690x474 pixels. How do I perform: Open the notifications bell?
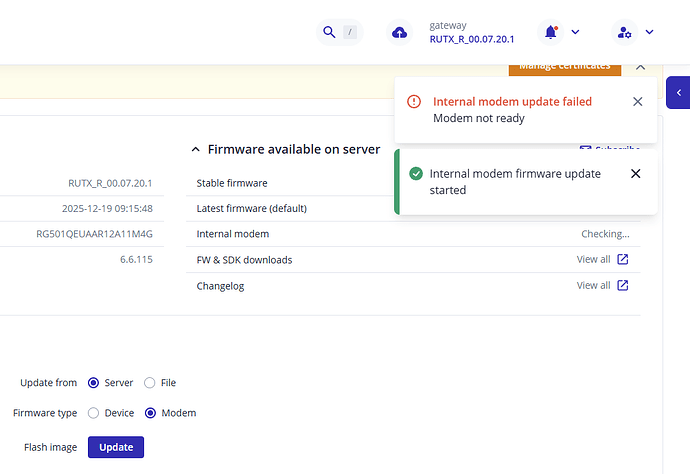pos(550,32)
